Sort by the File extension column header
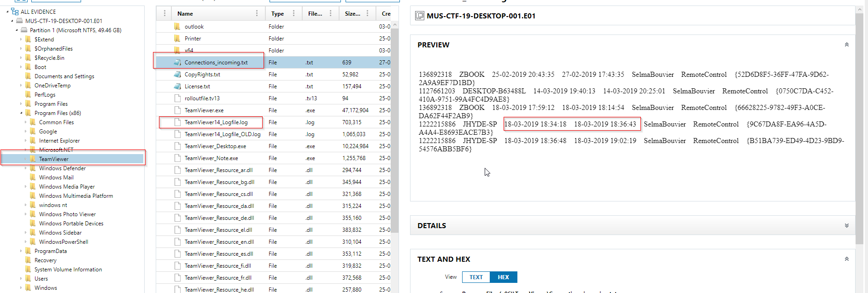Screen dimensions: 868x293 pos(315,13)
